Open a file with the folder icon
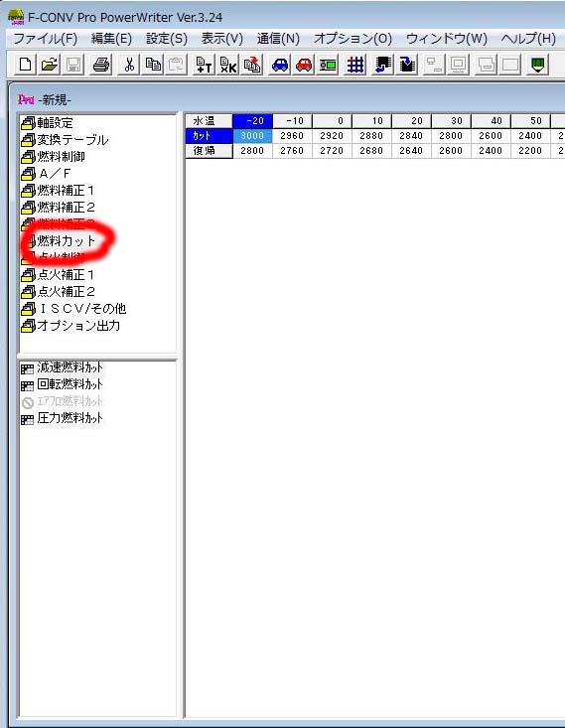This screenshot has height=728, width=565. click(50, 65)
